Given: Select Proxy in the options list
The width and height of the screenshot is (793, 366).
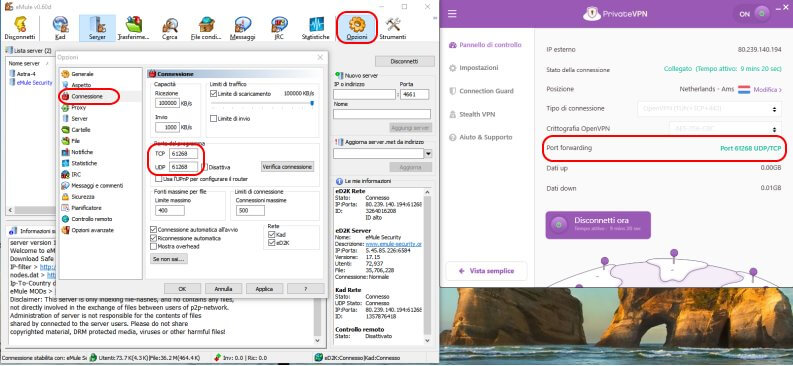Looking at the screenshot, I should (78, 107).
